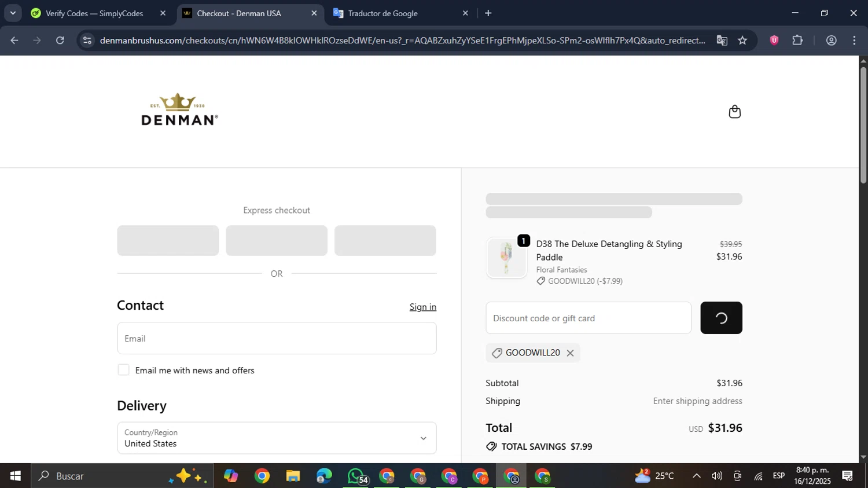
Task: Open the Windows Start menu
Action: pyautogui.click(x=16, y=476)
